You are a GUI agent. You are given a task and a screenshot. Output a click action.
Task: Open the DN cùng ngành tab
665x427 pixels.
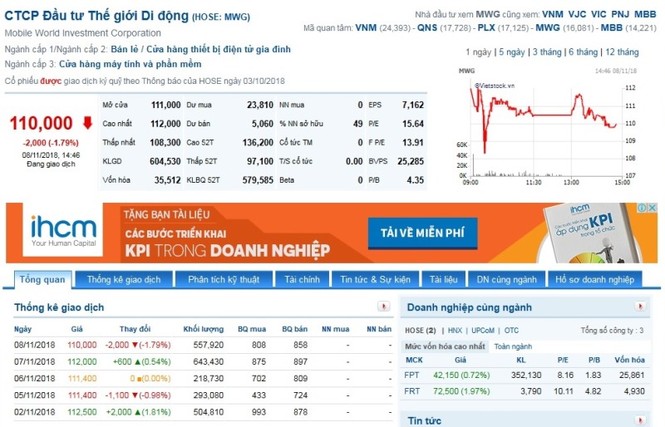506,279
